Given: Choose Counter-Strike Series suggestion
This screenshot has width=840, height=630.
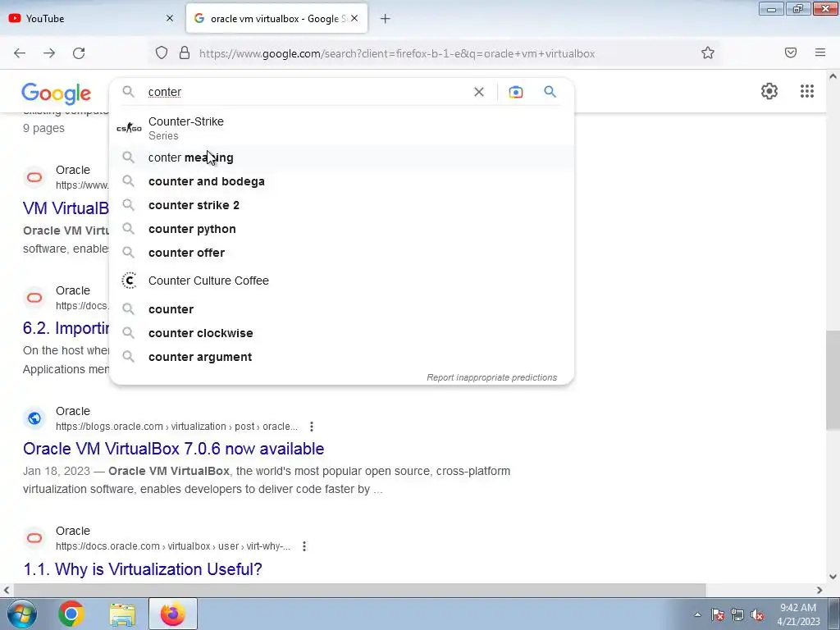Looking at the screenshot, I should coord(342,128).
